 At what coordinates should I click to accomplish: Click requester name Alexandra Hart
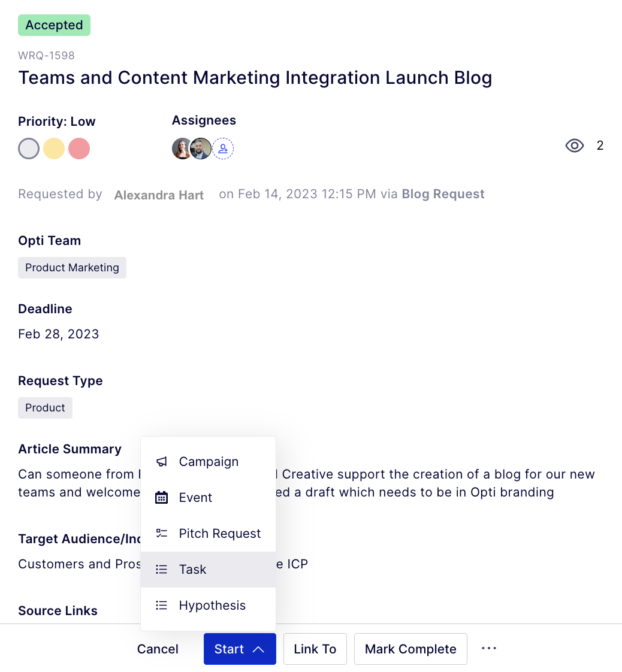pyautogui.click(x=159, y=195)
